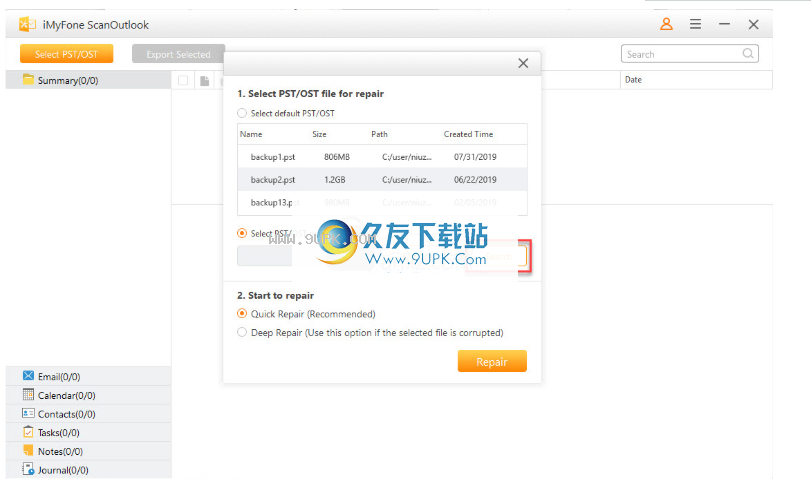Choose the second Select PST/OST radio option
Viewport: 811px width, 484px height.
point(242,233)
